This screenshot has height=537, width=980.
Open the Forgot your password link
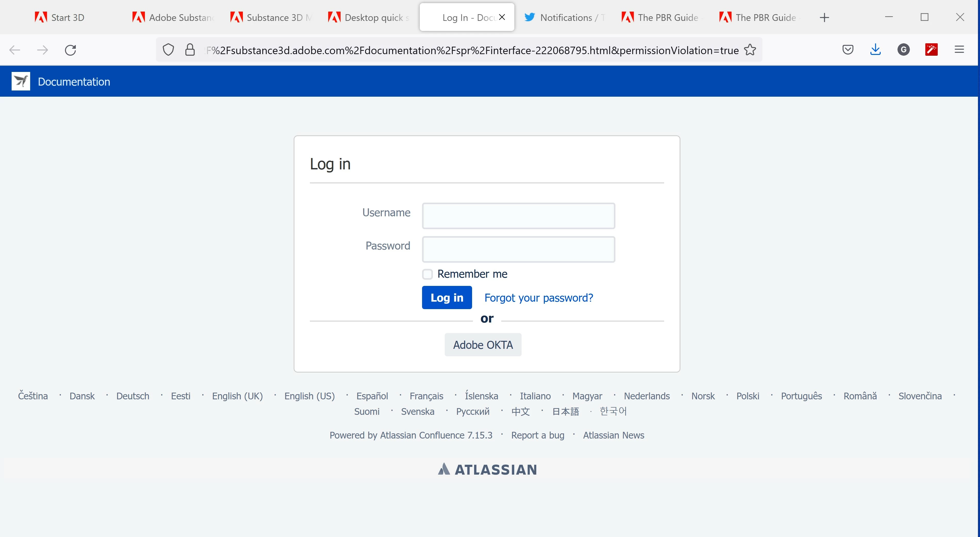tap(538, 298)
